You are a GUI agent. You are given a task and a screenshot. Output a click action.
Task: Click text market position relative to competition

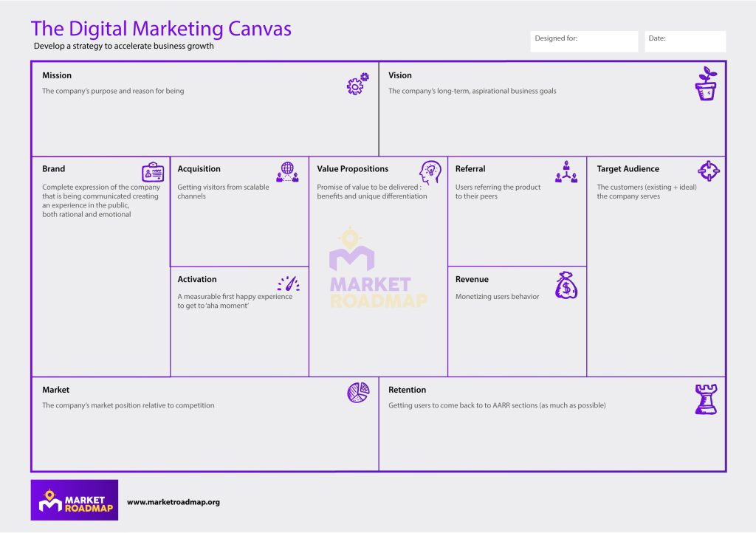(128, 405)
